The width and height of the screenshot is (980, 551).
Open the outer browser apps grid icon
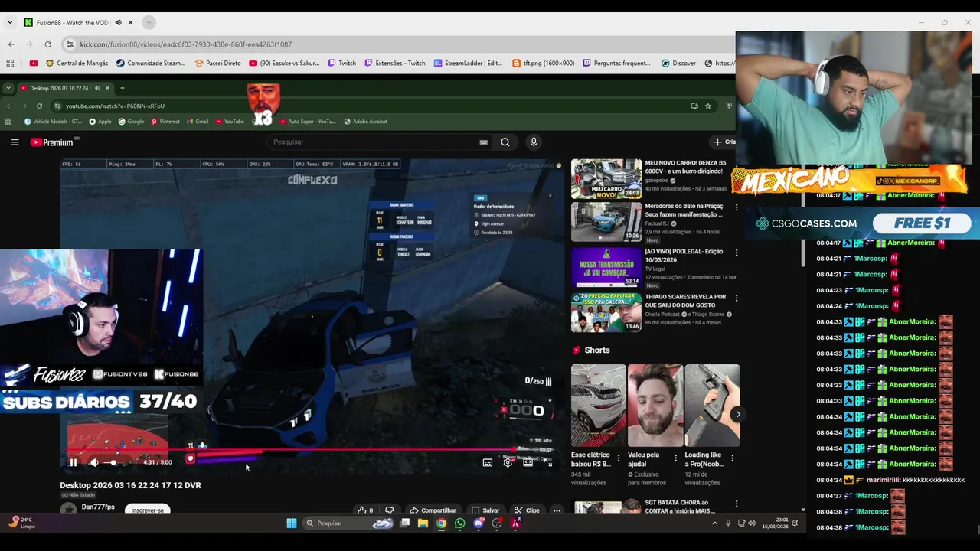[10, 64]
